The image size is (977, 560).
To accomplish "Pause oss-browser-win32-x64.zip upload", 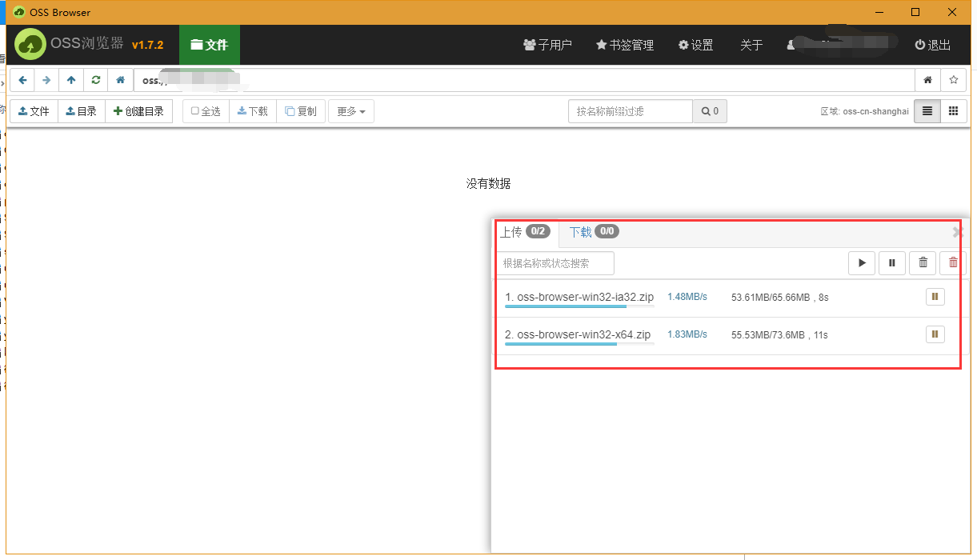I will click(935, 334).
